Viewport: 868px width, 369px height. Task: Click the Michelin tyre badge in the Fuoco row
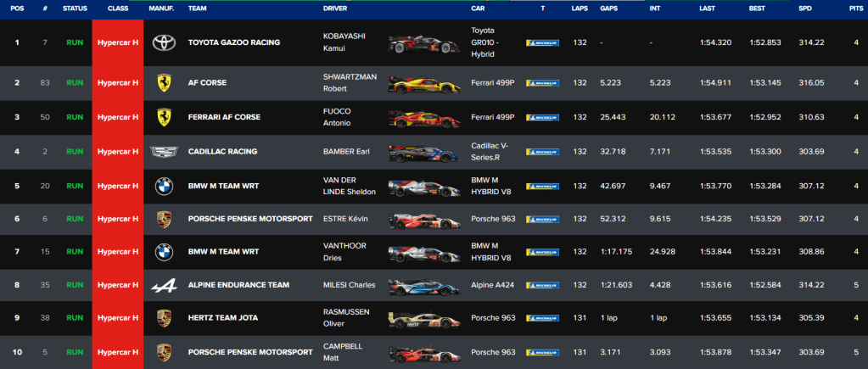click(542, 117)
